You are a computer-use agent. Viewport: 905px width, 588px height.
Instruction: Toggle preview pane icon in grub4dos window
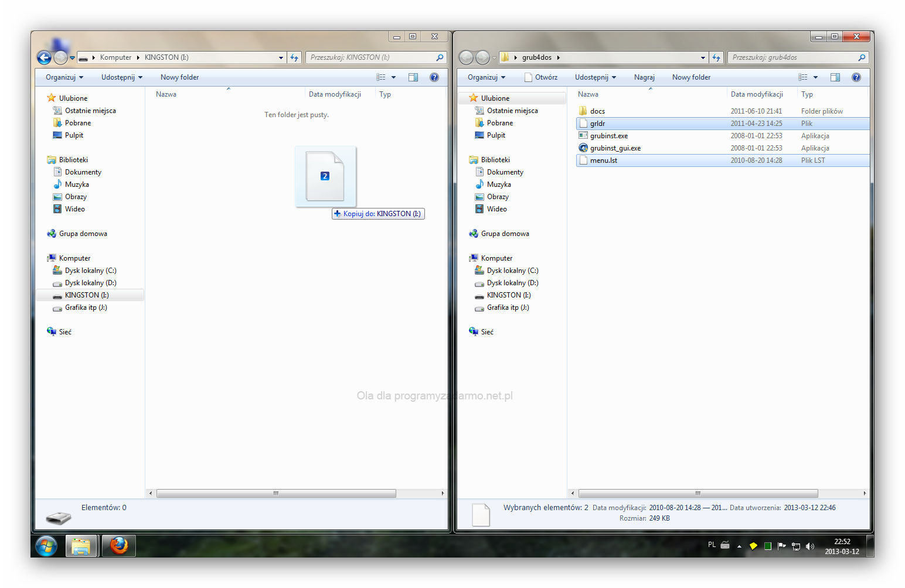point(835,77)
